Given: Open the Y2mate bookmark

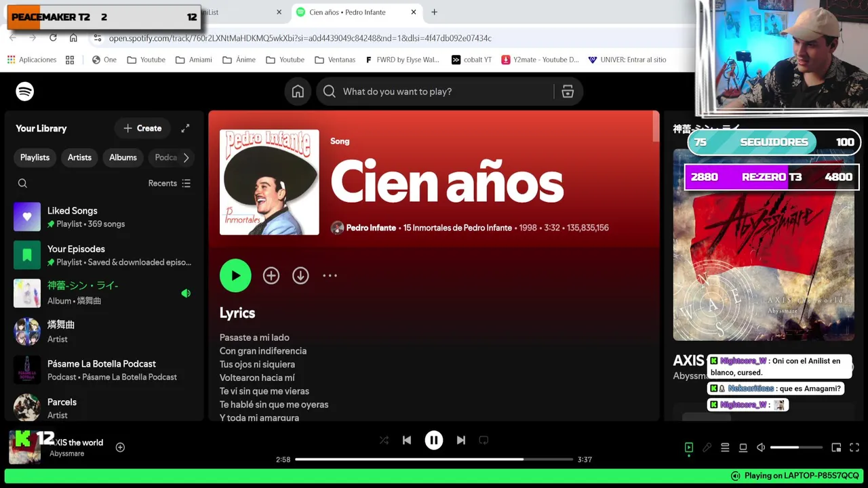Looking at the screenshot, I should point(540,60).
